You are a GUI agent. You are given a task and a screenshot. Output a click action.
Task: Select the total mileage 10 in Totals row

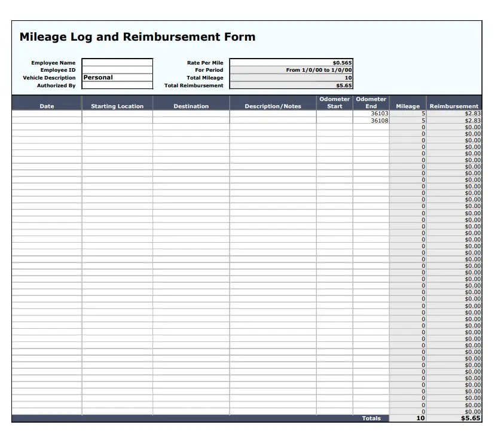(x=408, y=418)
